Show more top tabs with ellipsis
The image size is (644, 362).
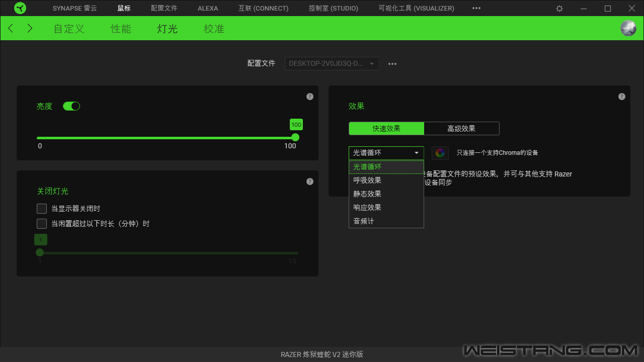point(476,9)
